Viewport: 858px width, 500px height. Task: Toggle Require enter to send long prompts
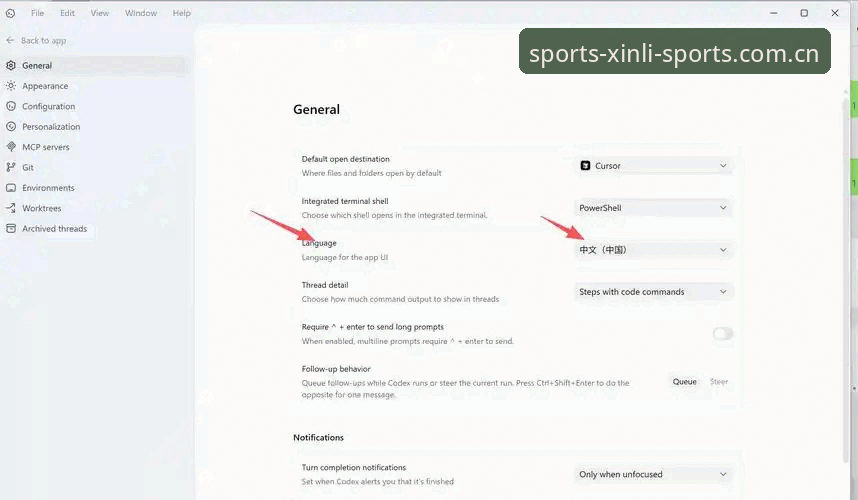(722, 334)
